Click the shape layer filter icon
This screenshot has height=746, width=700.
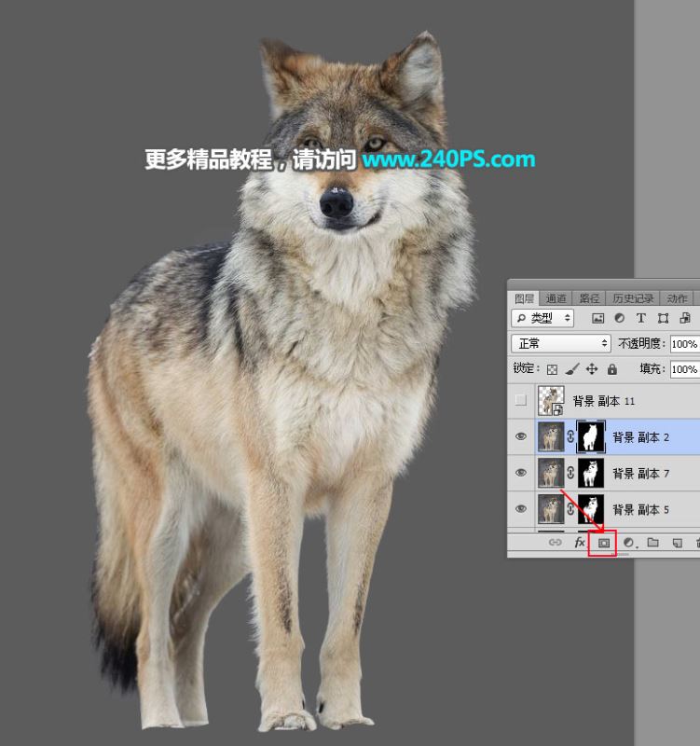click(x=663, y=318)
